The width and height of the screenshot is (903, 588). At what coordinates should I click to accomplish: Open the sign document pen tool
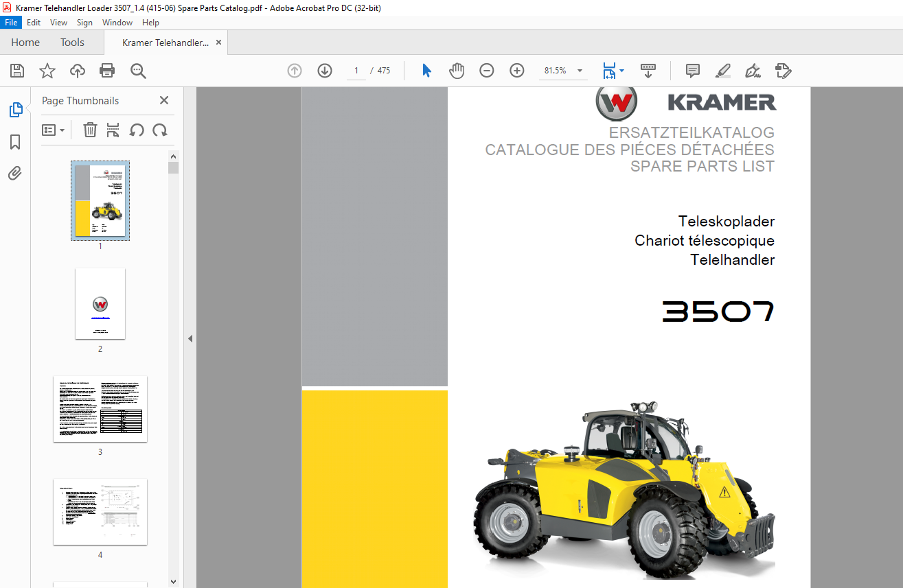(753, 71)
